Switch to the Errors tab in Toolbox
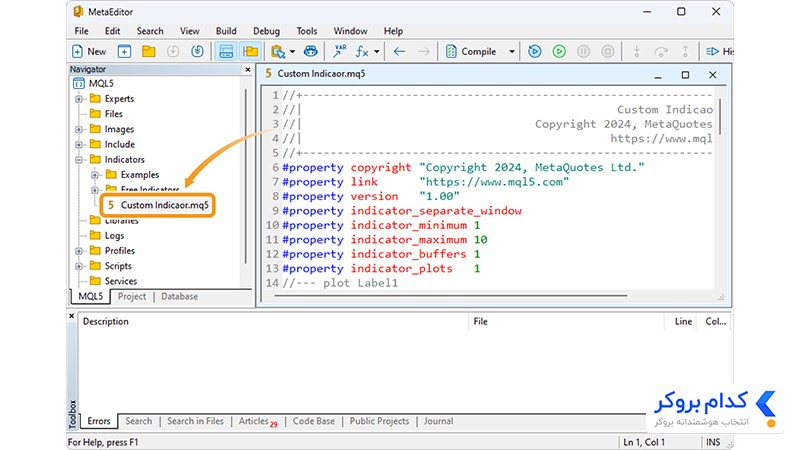Viewport: 800px width, 450px height. (98, 421)
